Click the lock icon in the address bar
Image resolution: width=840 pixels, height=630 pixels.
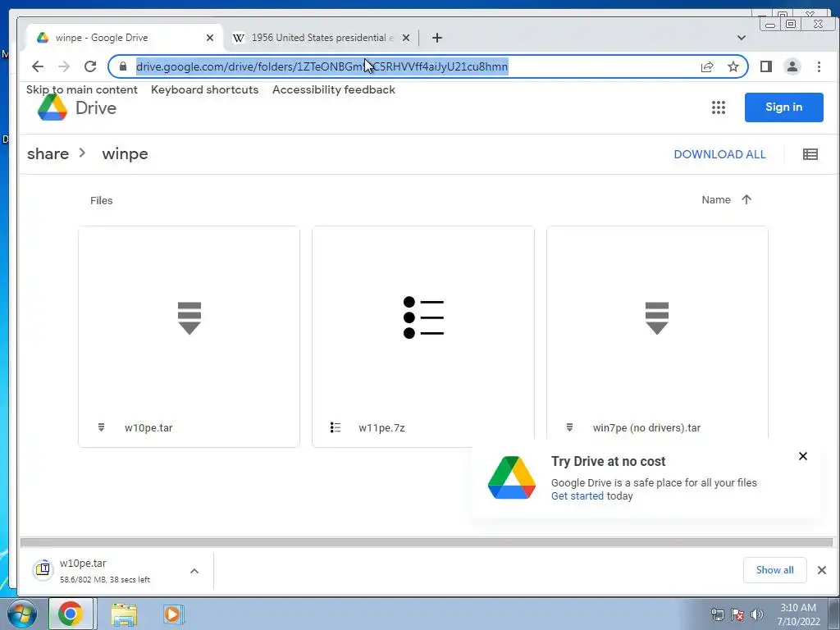(123, 66)
